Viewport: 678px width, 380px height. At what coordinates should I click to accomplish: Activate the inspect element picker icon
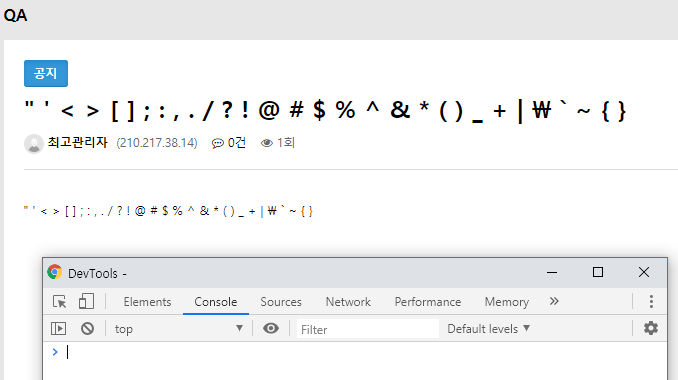click(x=59, y=301)
